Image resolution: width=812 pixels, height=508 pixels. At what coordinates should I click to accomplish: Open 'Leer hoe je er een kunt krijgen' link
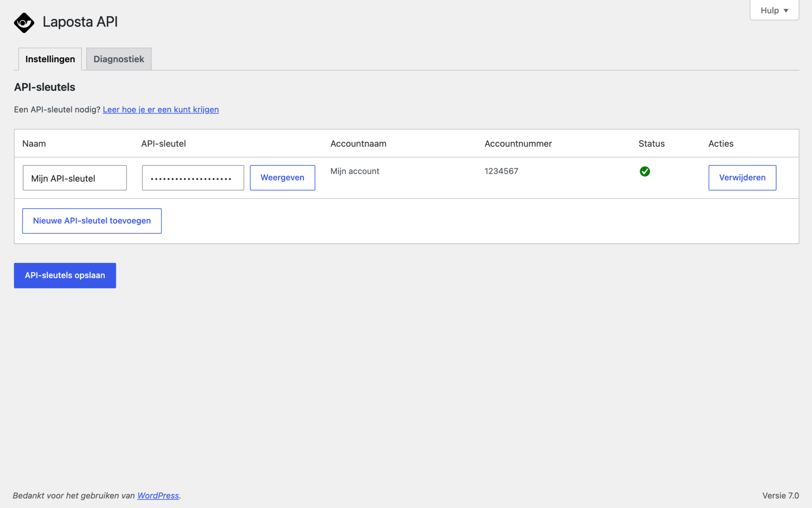click(x=161, y=110)
